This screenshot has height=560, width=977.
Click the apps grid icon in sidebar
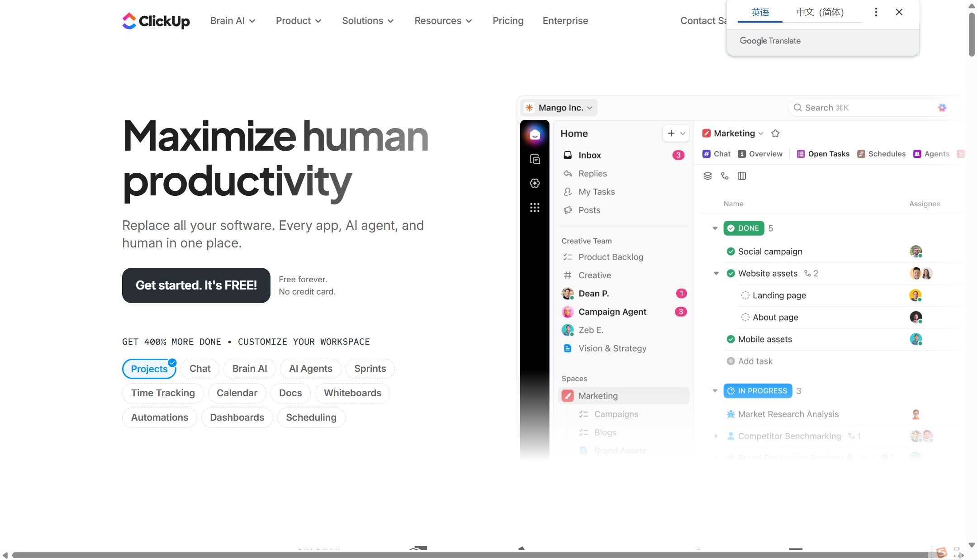pos(535,208)
